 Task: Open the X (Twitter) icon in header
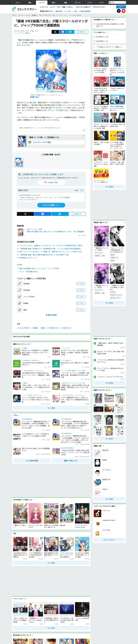pos(119,11)
